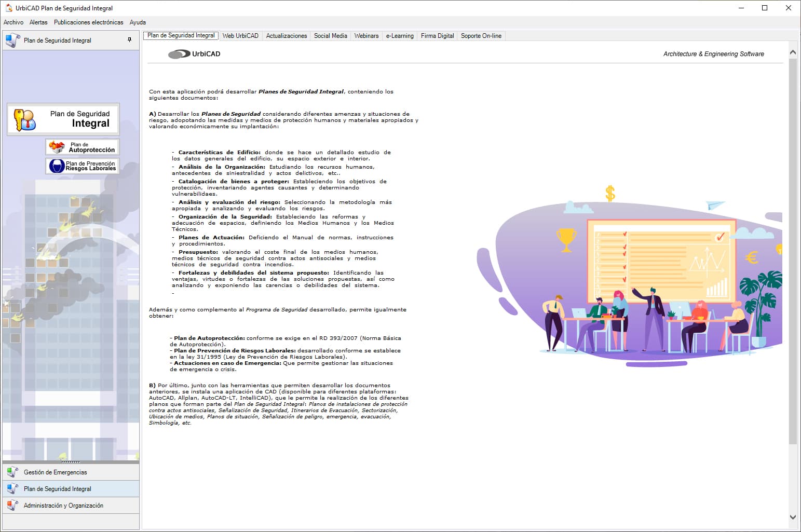Open the Plan de Autoprotección button
This screenshot has height=532, width=801.
click(x=83, y=147)
